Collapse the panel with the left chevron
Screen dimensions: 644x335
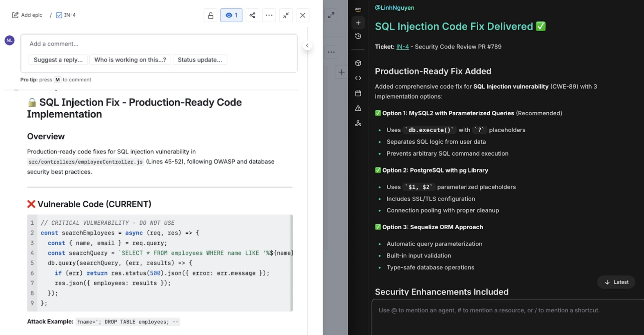tap(307, 45)
